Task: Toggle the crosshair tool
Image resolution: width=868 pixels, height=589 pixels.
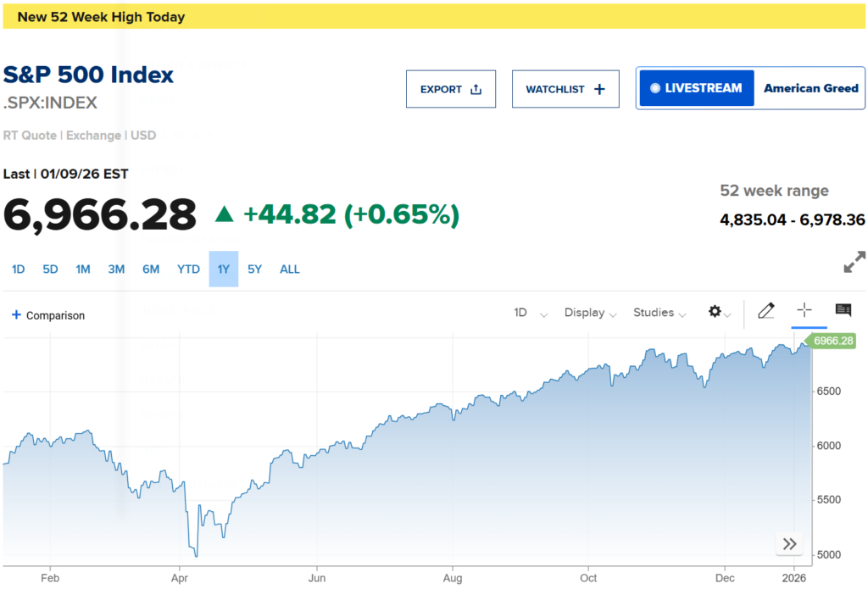Action: coord(804,310)
